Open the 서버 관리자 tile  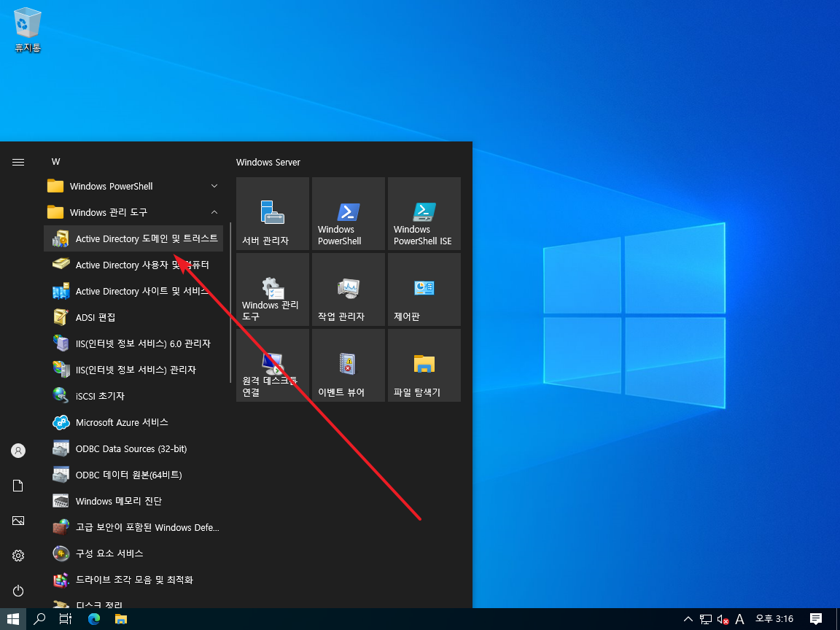(273, 214)
